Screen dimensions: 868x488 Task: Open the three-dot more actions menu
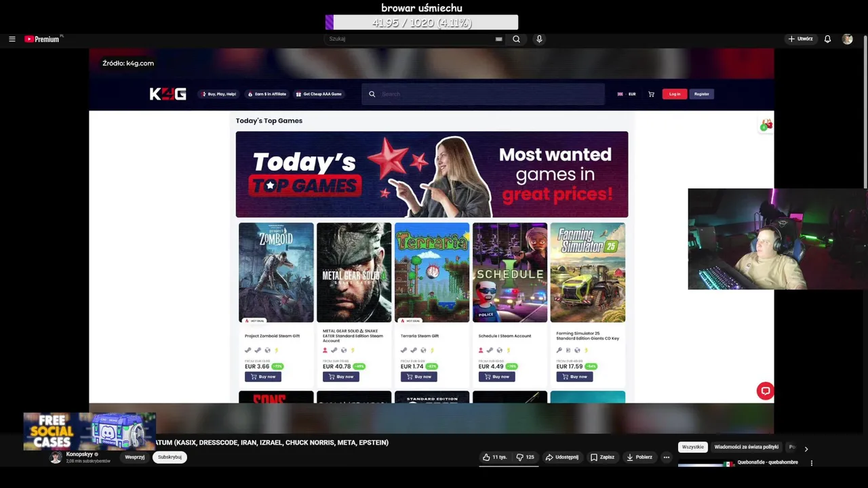(666, 457)
